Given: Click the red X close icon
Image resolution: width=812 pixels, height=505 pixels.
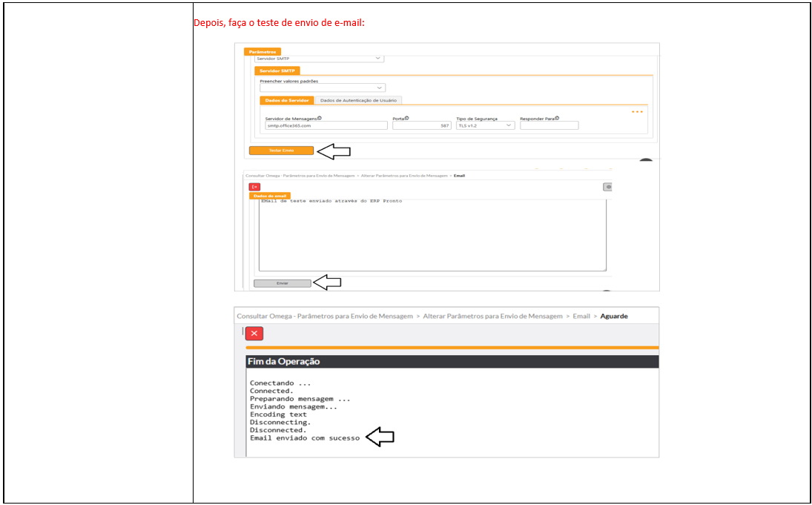Looking at the screenshot, I should point(254,334).
